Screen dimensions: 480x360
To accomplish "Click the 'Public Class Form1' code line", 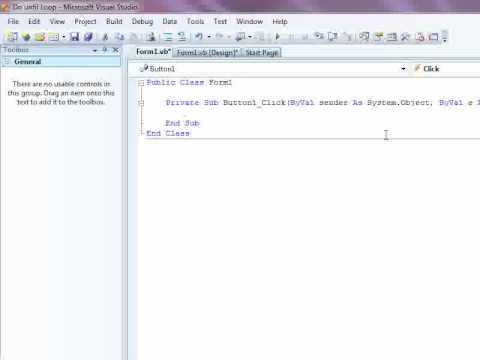I will click(189, 83).
